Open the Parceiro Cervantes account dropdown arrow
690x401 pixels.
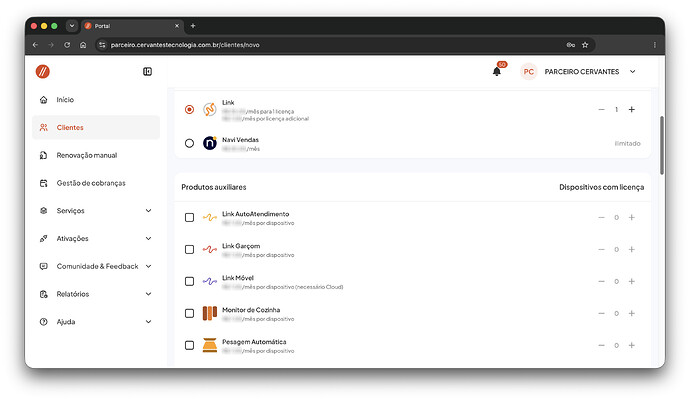632,71
